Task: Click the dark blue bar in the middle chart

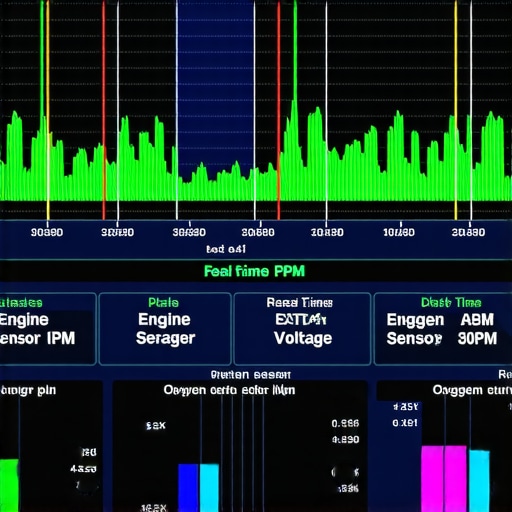Action: click(189, 488)
